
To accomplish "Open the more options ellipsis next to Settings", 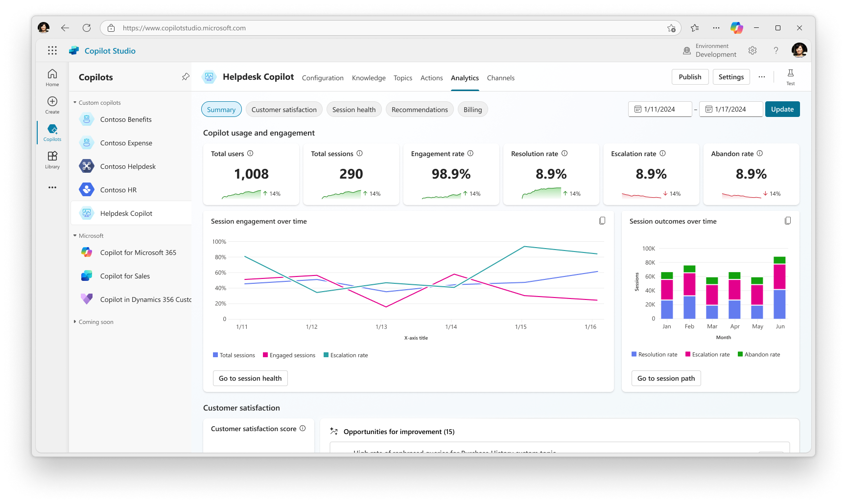I will click(x=762, y=77).
